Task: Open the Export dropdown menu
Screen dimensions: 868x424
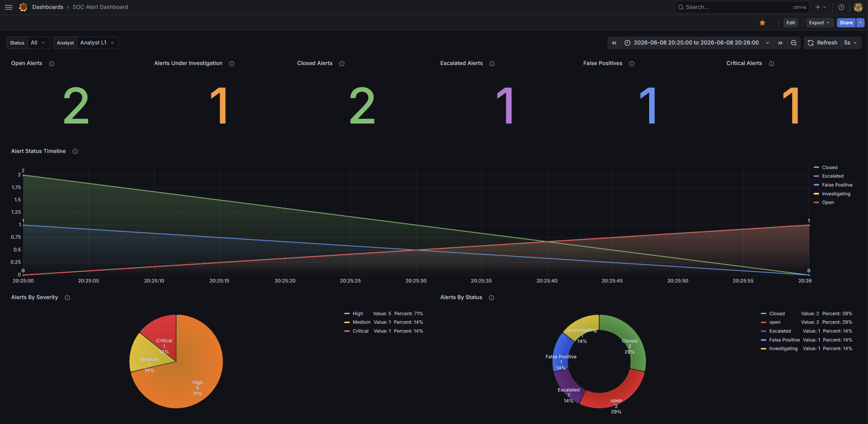Action: coord(819,23)
